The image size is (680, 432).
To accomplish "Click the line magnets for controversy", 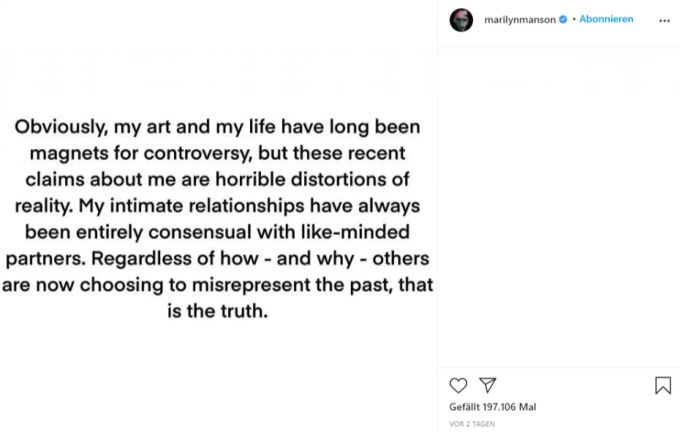I will [x=217, y=153].
